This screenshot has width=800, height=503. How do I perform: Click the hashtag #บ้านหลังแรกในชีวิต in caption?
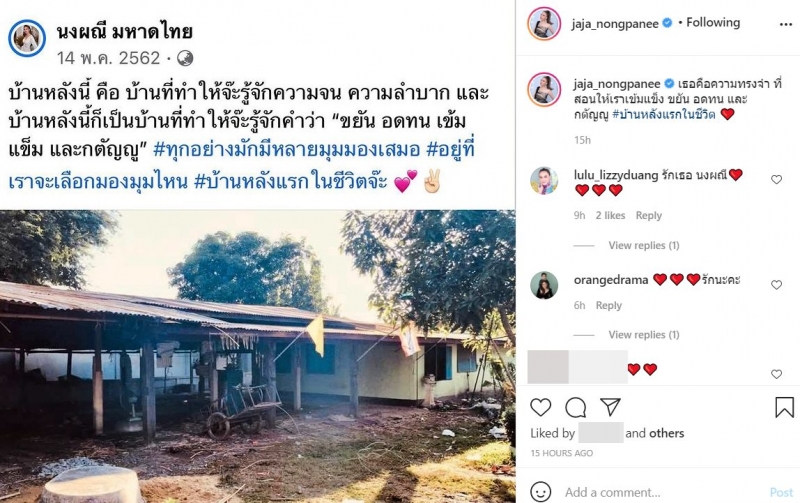[663, 114]
